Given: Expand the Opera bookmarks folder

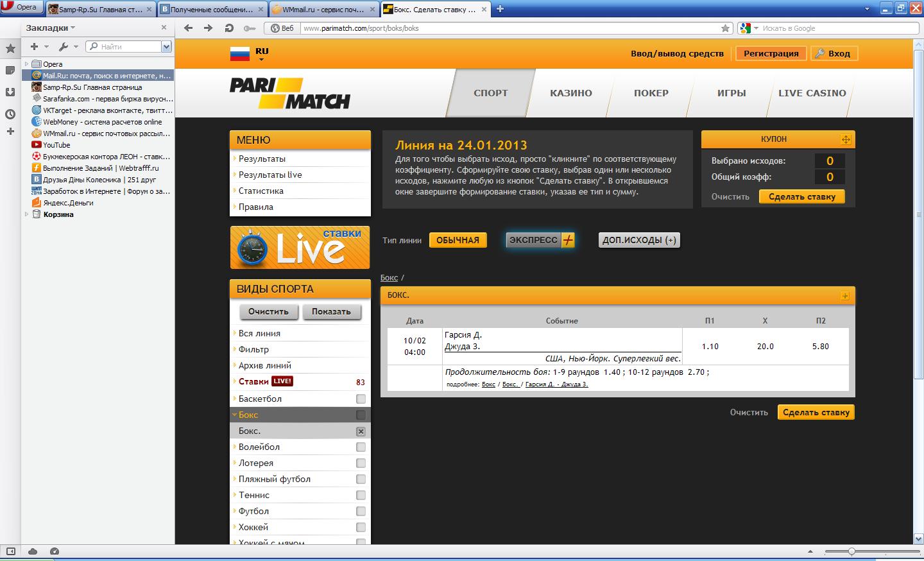Looking at the screenshot, I should (26, 64).
